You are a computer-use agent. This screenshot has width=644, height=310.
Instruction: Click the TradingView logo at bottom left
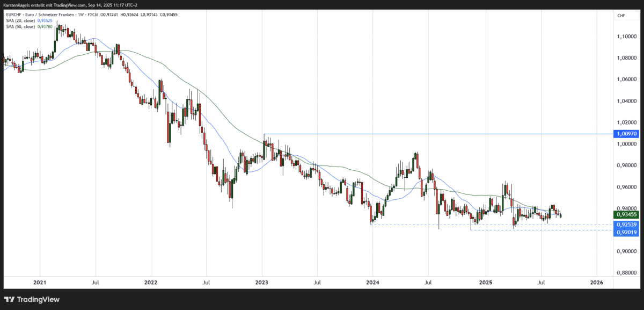pyautogui.click(x=32, y=300)
